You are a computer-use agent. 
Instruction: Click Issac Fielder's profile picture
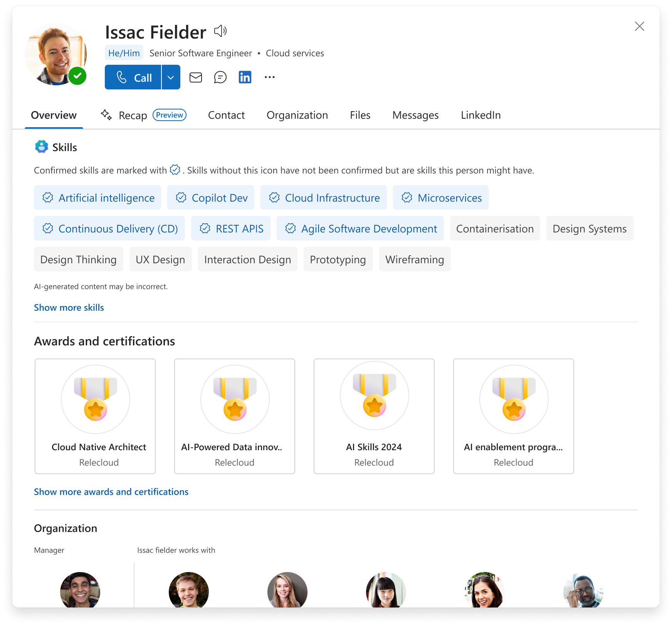tap(56, 54)
